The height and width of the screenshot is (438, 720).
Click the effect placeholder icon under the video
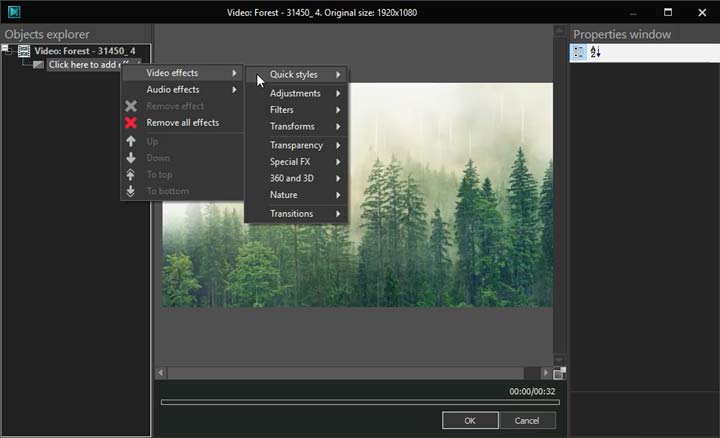38,65
